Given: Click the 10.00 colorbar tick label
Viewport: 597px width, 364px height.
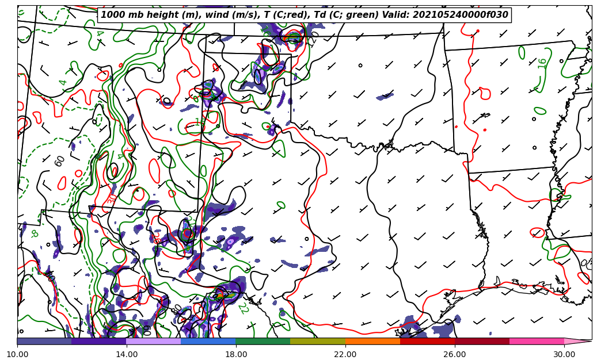Looking at the screenshot, I should click(x=17, y=354).
